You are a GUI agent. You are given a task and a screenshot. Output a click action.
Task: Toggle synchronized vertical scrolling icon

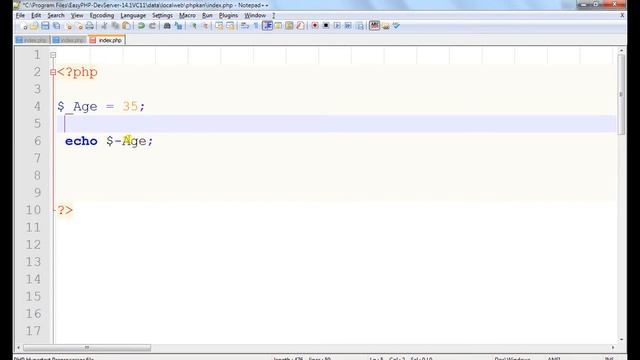coord(219,26)
